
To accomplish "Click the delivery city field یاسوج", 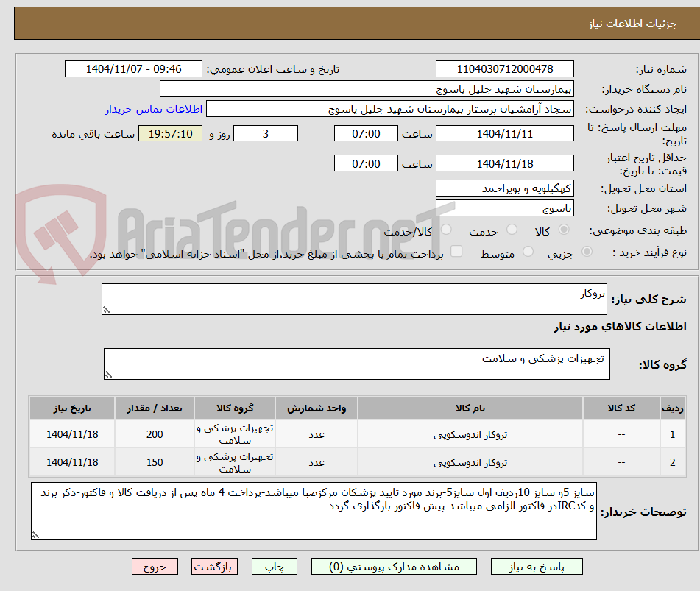I will pyautogui.click(x=504, y=208).
